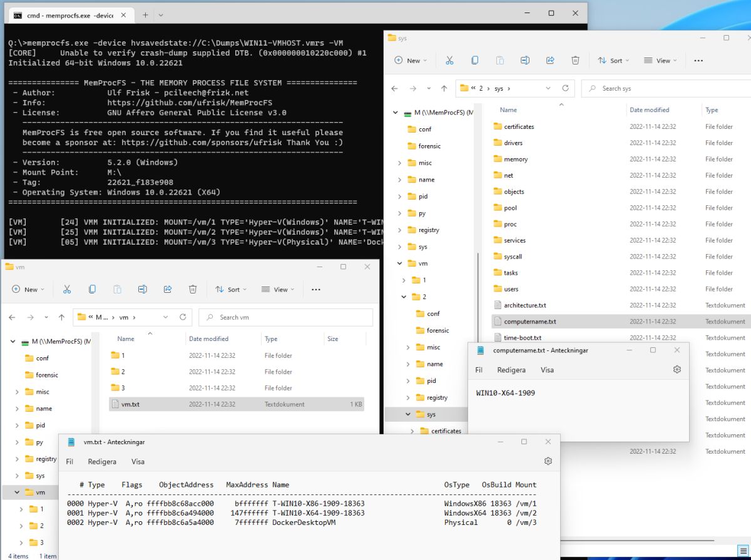Open Redigera menu in vm.txt Notepad
Viewport: 751px width, 560px height.
[102, 461]
